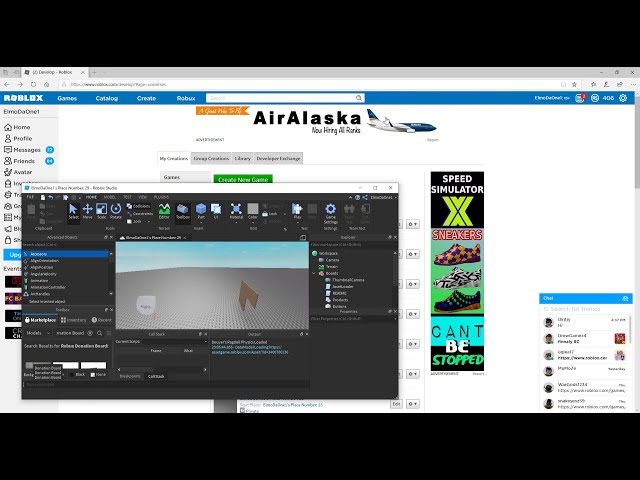Toggle the Collisions option in Studio
This screenshot has width=640, height=480.
pyautogui.click(x=138, y=206)
